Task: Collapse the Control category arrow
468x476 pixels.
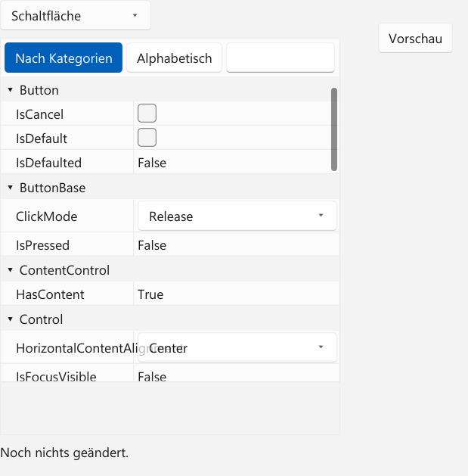Action: [11, 319]
